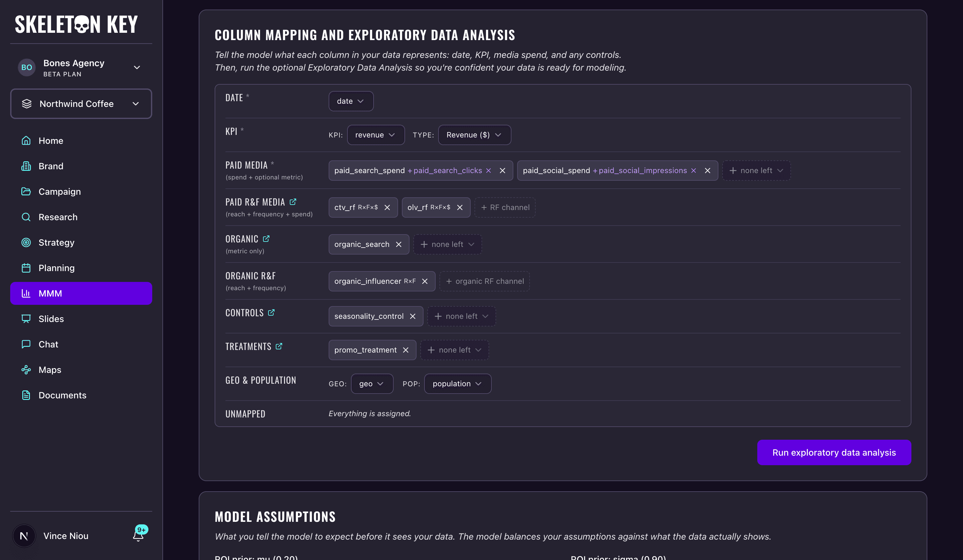
Task: Remove the paid_search_clicks metric
Action: (489, 171)
